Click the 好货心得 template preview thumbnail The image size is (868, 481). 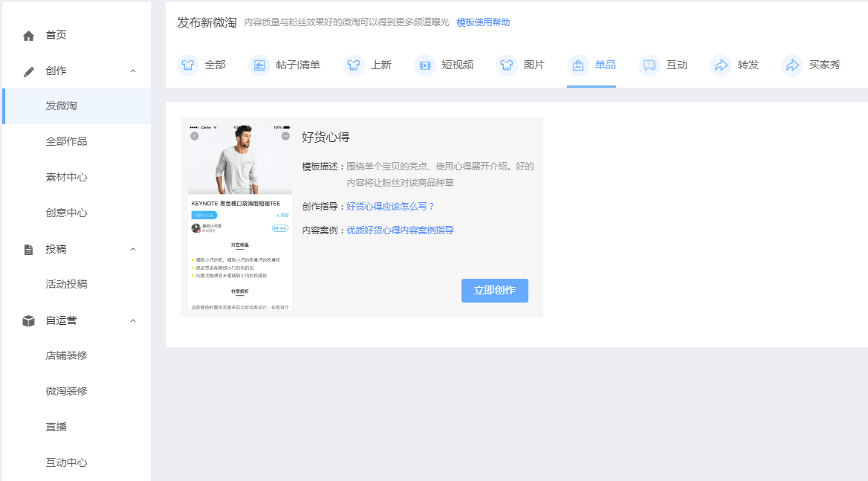[240, 218]
